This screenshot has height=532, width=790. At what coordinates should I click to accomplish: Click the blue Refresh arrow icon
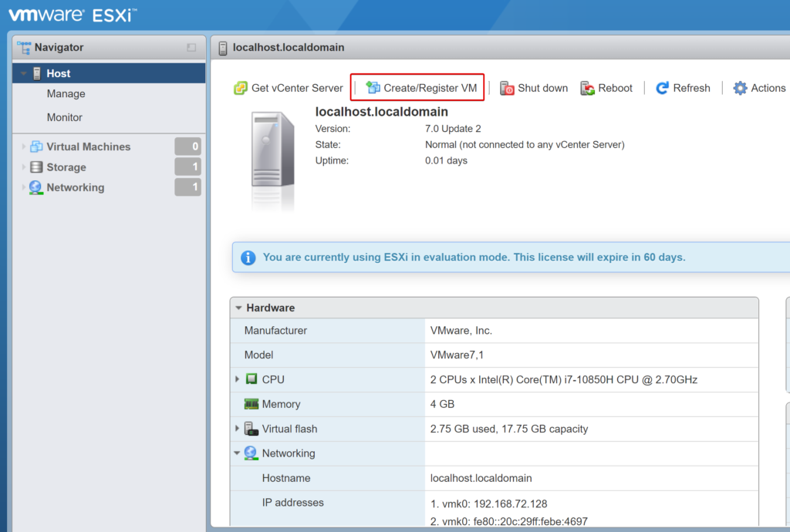tap(662, 88)
